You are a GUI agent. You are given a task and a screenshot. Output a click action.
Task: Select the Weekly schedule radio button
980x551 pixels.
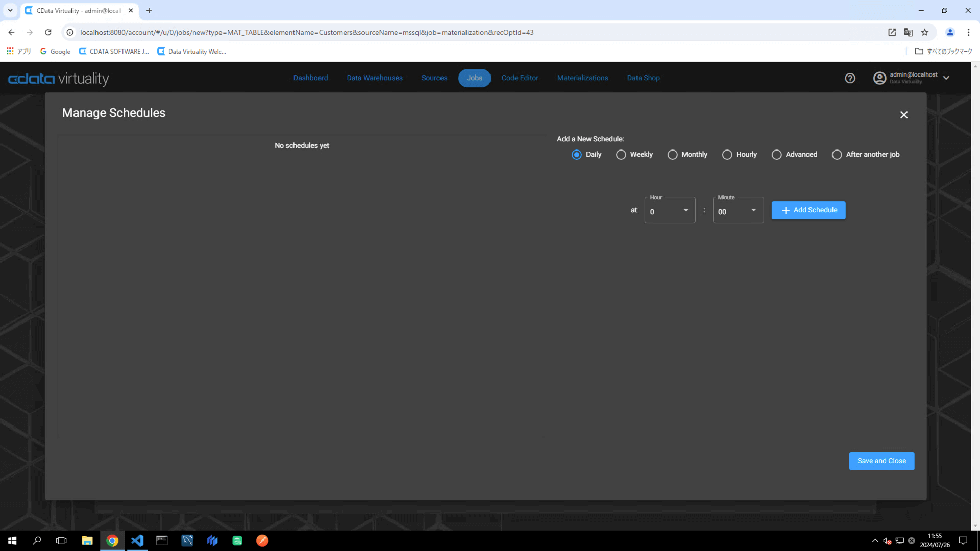click(x=621, y=155)
